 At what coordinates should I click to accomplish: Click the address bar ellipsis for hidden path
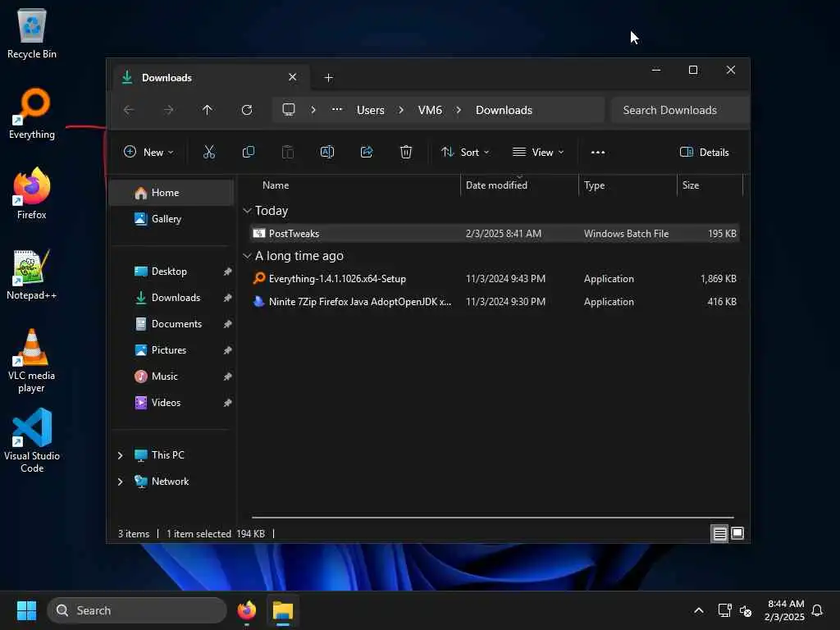click(x=337, y=109)
